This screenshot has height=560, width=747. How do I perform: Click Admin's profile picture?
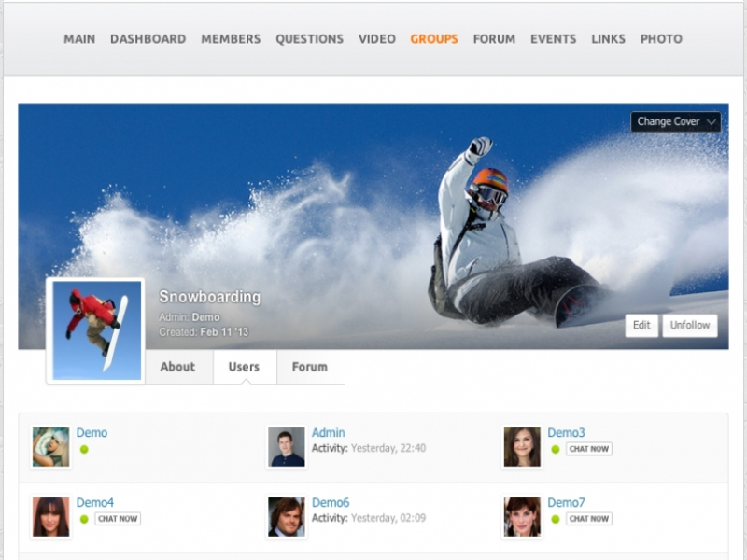(286, 447)
